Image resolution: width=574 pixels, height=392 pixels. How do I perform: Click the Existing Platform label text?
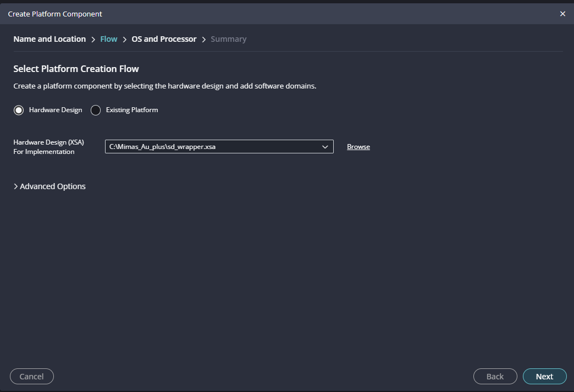(132, 110)
